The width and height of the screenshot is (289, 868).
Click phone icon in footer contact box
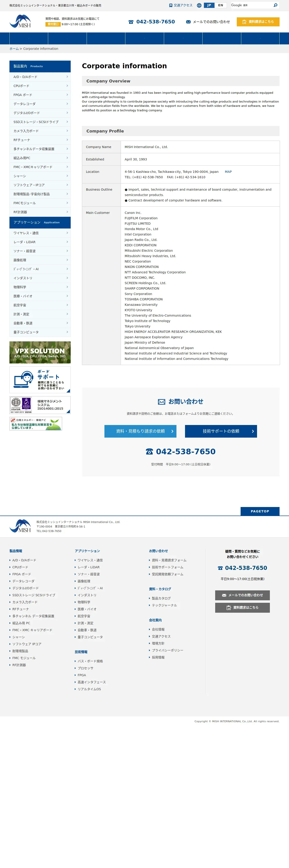(220, 568)
